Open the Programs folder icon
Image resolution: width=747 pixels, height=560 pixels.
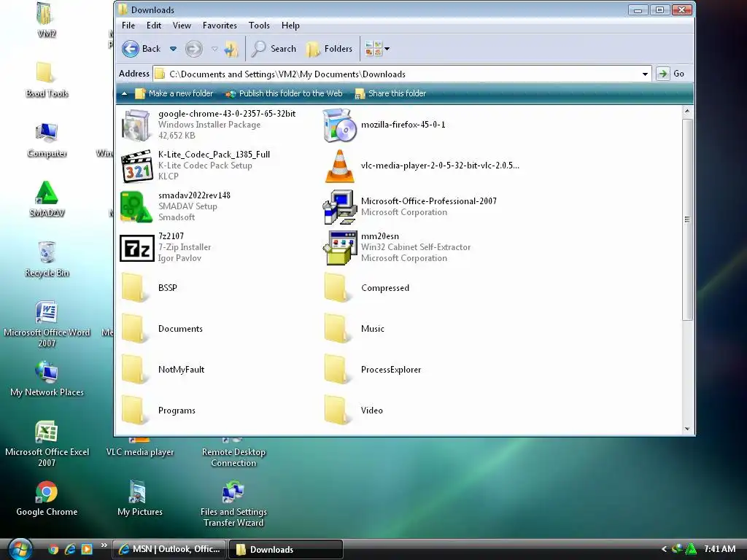(134, 411)
